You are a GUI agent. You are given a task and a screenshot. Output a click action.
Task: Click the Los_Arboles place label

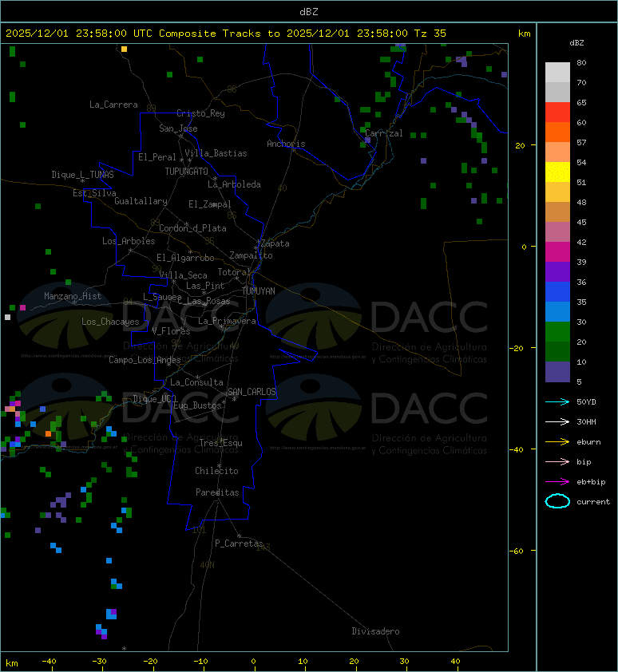129,241
